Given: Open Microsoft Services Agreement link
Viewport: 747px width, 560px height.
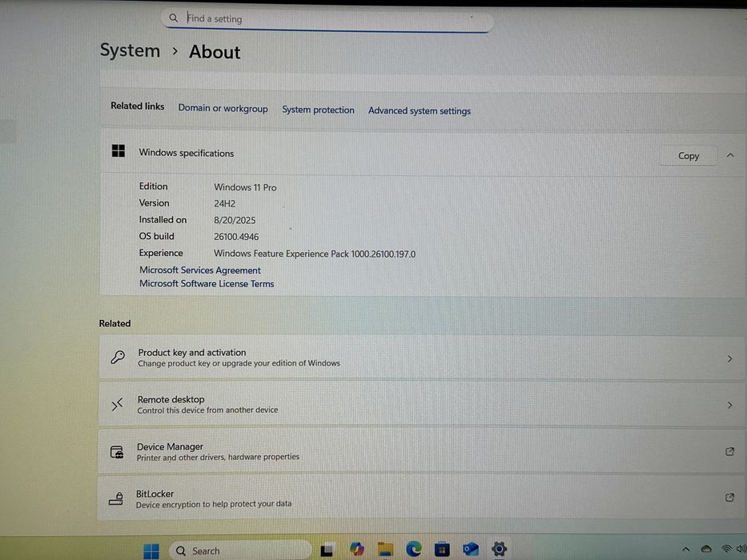Looking at the screenshot, I should click(x=200, y=270).
